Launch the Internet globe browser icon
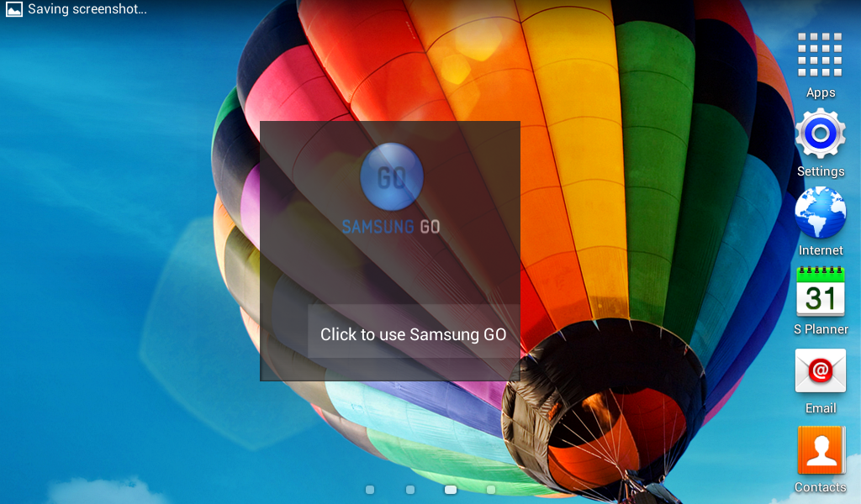The image size is (861, 504). [x=820, y=213]
